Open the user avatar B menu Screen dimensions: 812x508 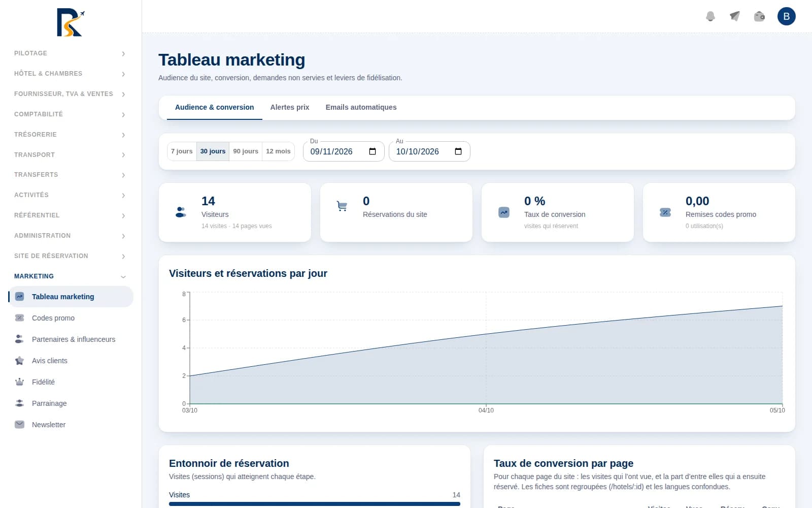coord(786,16)
